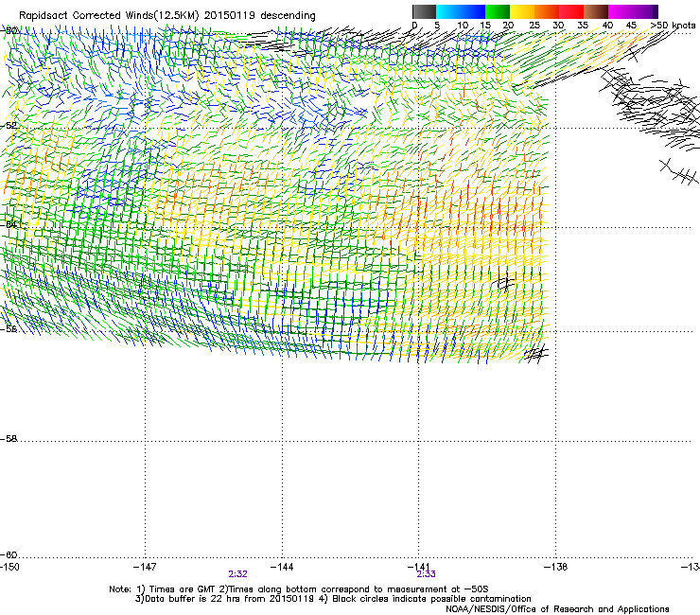Click the legend label '40'
The image size is (700, 615).
[x=607, y=26]
